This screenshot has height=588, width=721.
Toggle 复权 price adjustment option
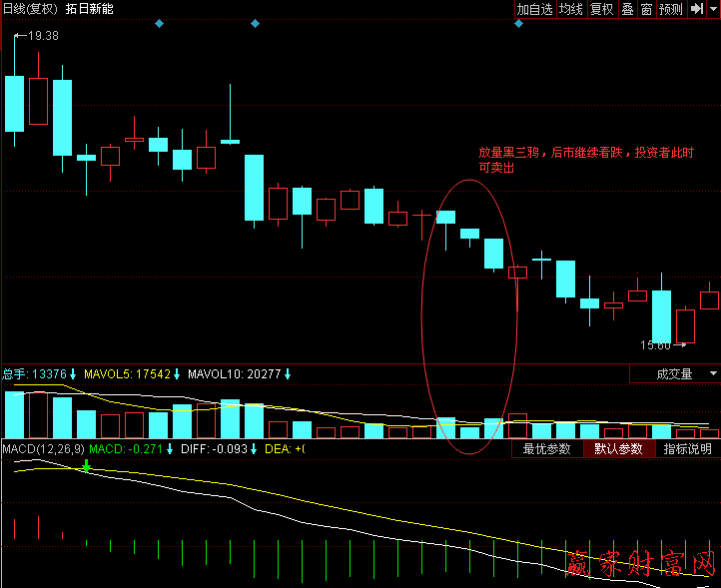tap(601, 9)
